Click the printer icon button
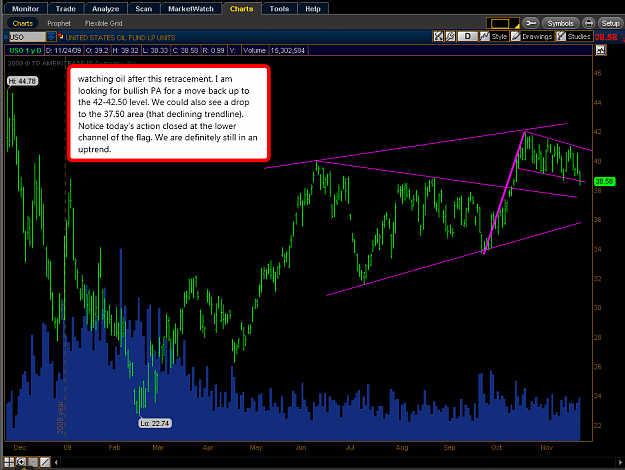The image size is (625, 470). click(589, 23)
